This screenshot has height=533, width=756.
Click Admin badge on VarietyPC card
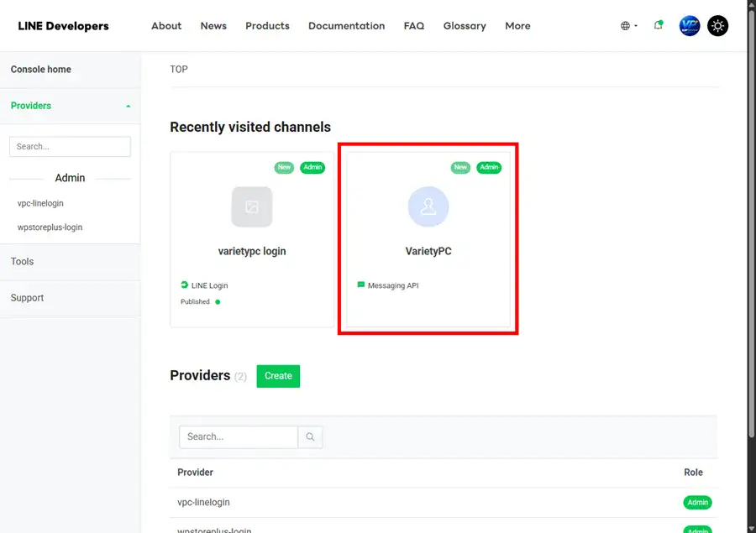[x=489, y=167]
